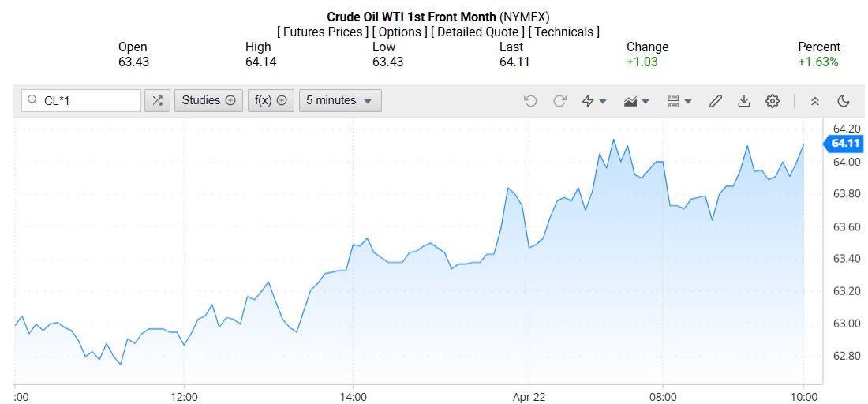Click the compare symbols shuffle icon
Screen dimensions: 868x404
[x=157, y=101]
